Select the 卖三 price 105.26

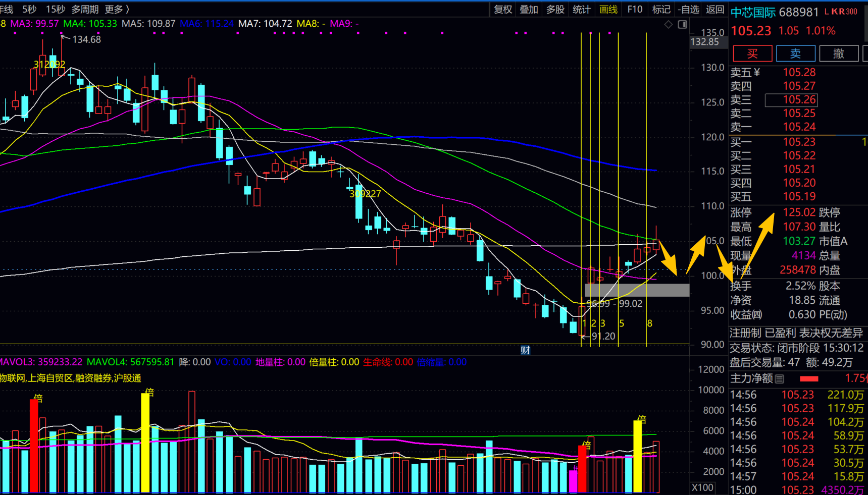[799, 100]
